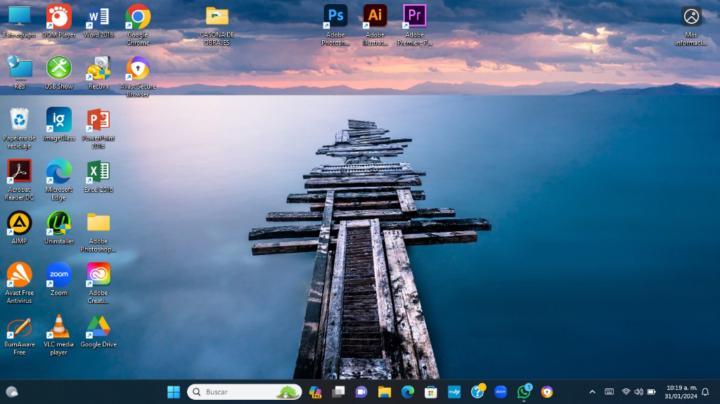Open the battery status tray icon
720x404 pixels.
[652, 392]
